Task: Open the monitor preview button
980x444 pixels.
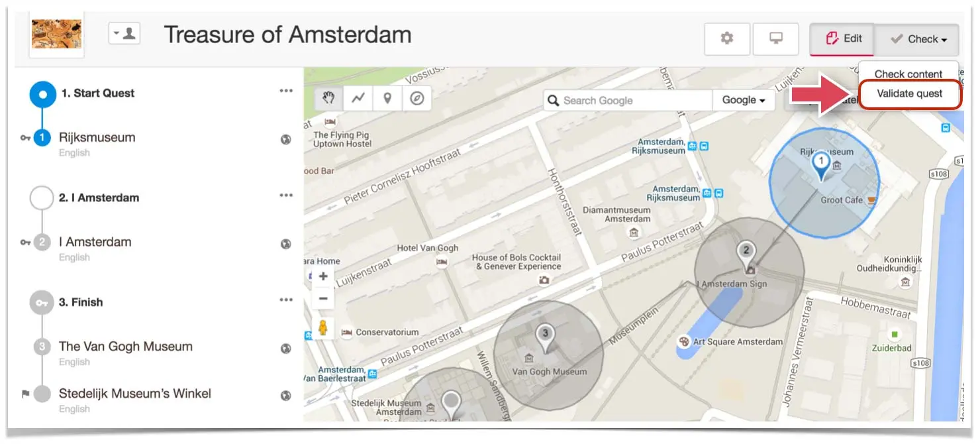Action: (776, 39)
